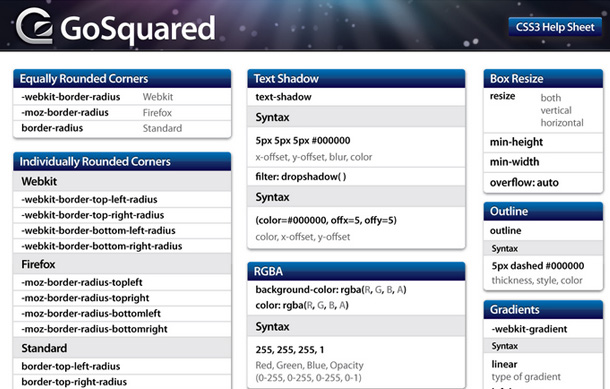Select the Outline panel header
The width and height of the screenshot is (610, 389).
[543, 211]
